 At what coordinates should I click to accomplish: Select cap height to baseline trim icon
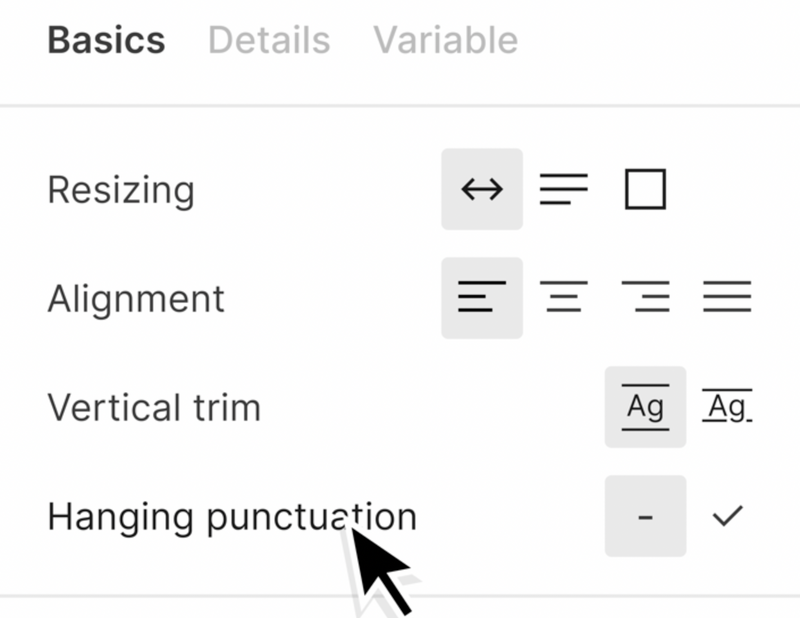(727, 407)
